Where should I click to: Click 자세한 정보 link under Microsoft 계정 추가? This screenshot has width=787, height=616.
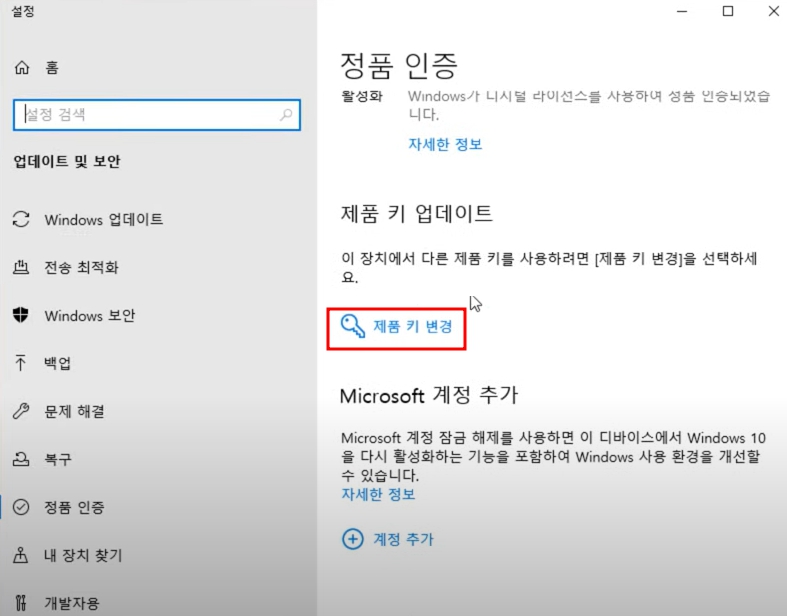378,494
